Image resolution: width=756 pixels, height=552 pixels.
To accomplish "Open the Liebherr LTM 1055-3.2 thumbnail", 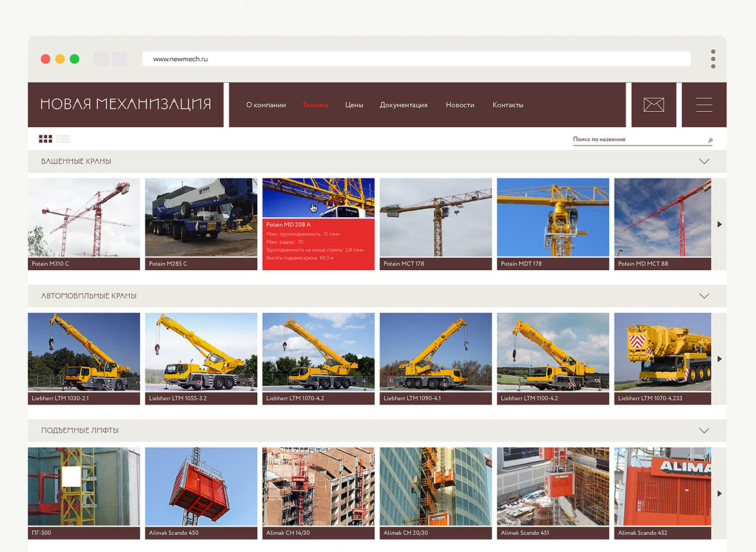I will [x=201, y=358].
